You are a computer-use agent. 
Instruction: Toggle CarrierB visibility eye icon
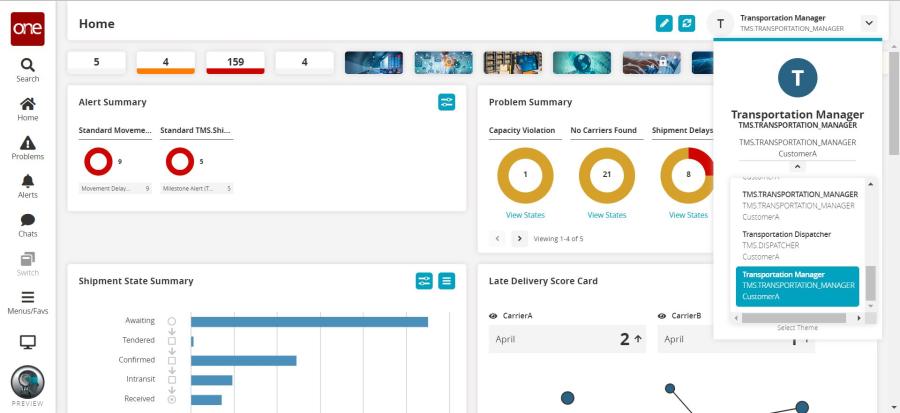662,316
